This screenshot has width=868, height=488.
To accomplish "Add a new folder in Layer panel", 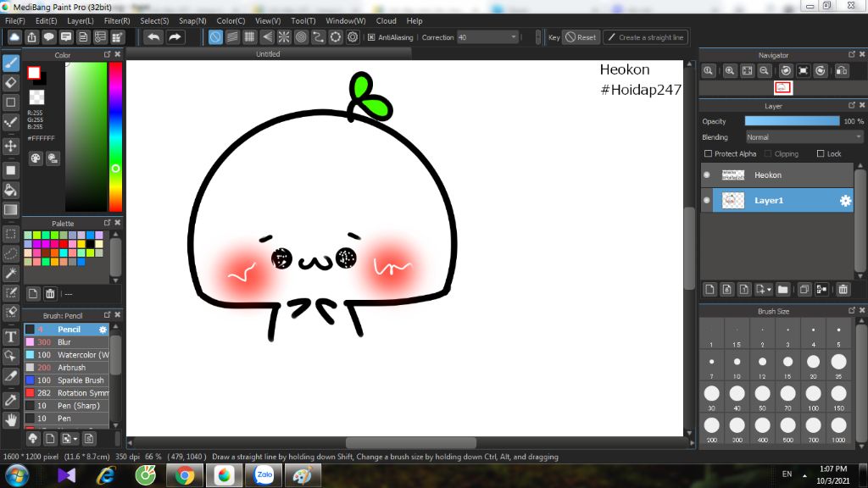I will tap(782, 289).
